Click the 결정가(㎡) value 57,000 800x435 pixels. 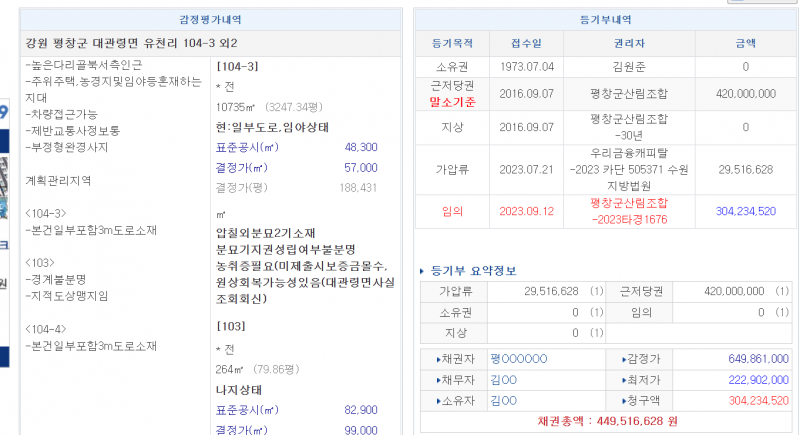[x=360, y=167]
